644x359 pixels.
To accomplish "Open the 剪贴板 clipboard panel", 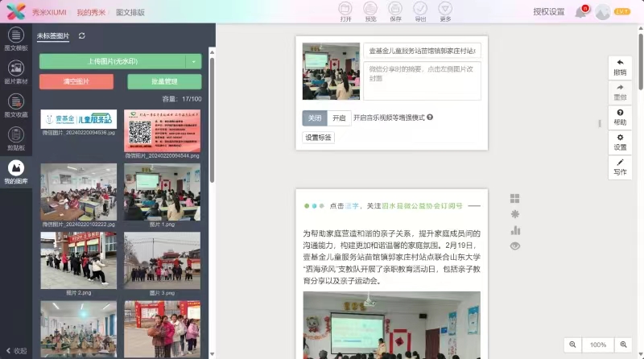I will (x=15, y=138).
